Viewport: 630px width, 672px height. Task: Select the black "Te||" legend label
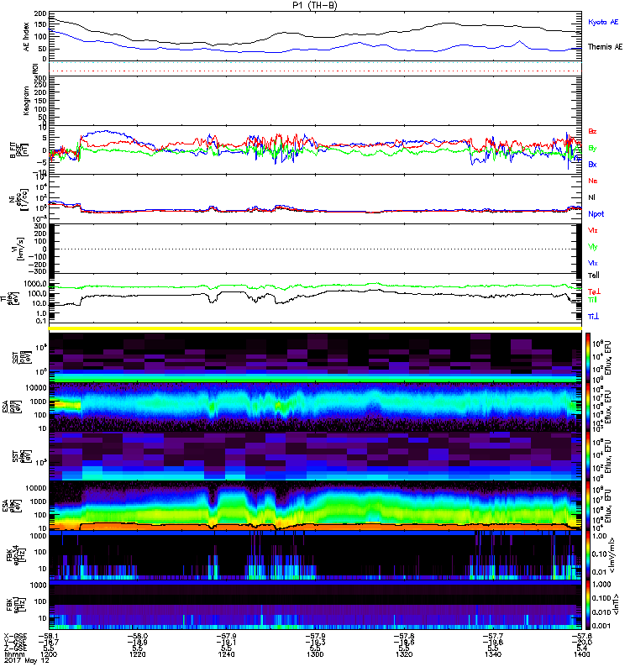coord(594,276)
